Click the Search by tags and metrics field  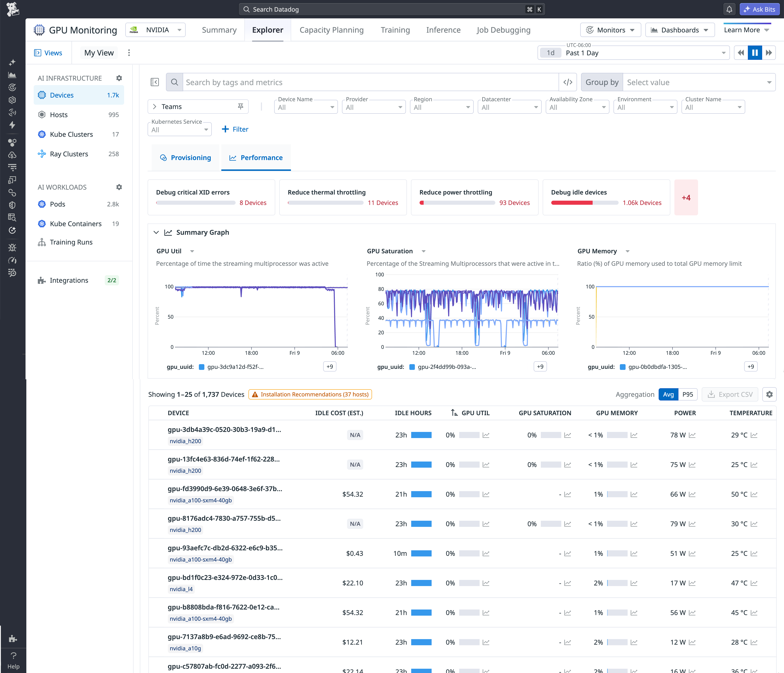click(370, 82)
